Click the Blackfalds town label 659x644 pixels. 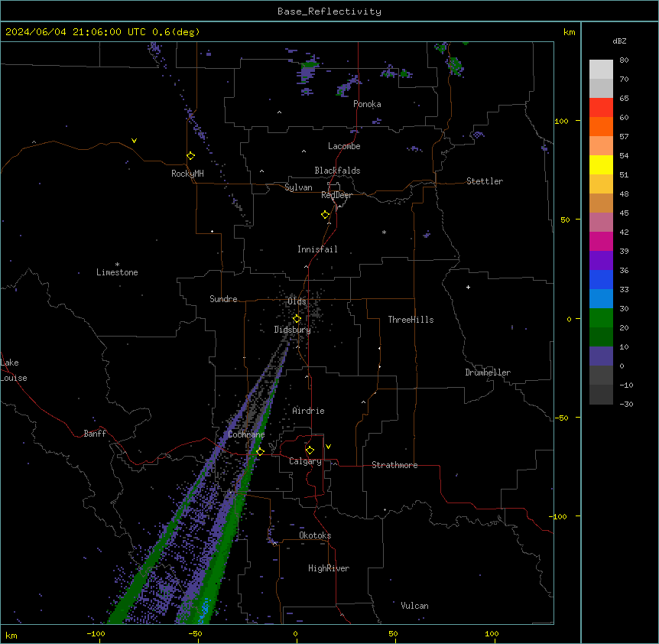click(337, 171)
